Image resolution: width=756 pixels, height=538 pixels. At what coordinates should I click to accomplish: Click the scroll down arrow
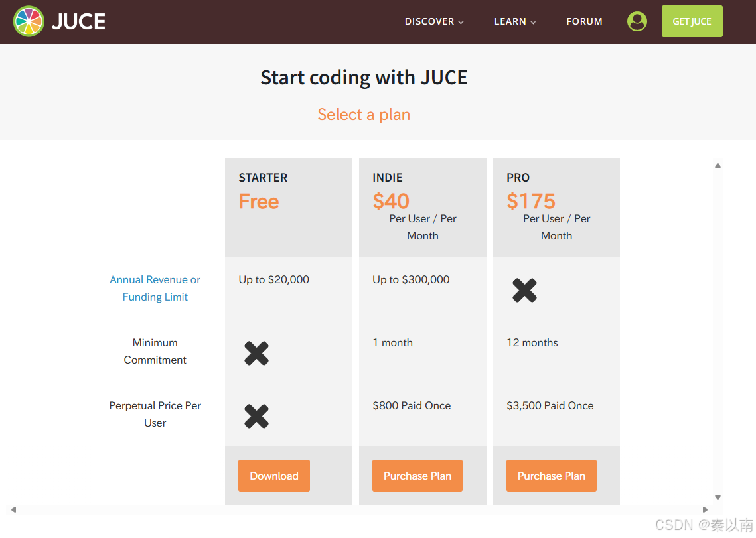point(718,497)
